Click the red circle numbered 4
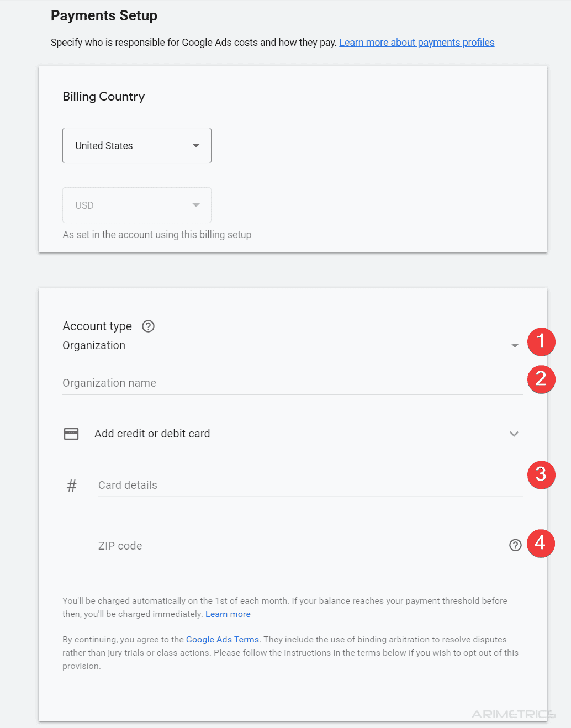The height and width of the screenshot is (728, 571). [541, 544]
